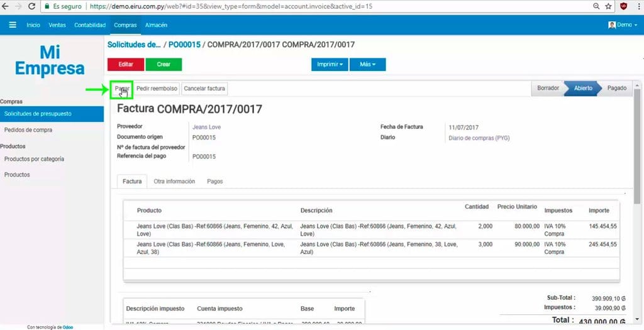Switch to the Otra información tab

(174, 181)
